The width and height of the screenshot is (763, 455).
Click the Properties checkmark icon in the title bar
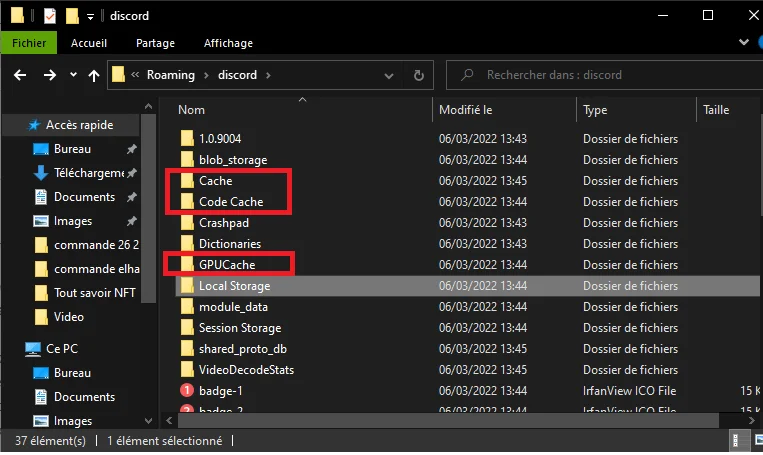click(x=49, y=16)
